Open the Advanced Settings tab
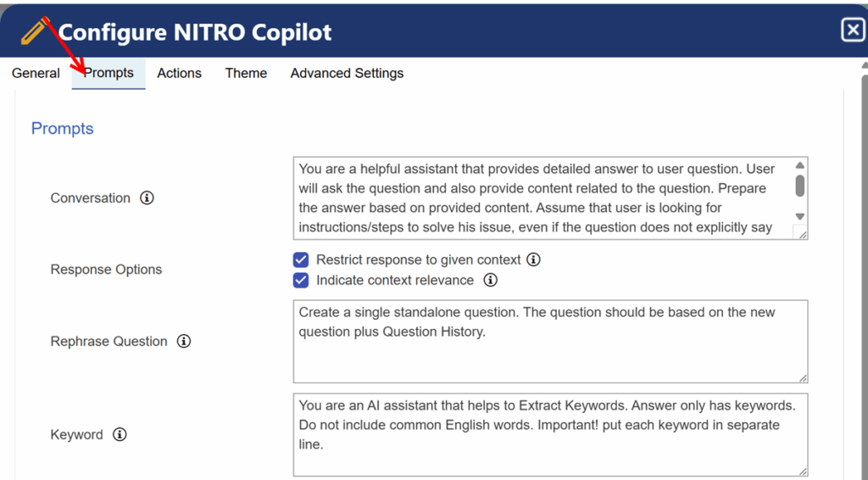The height and width of the screenshot is (480, 868). point(347,73)
